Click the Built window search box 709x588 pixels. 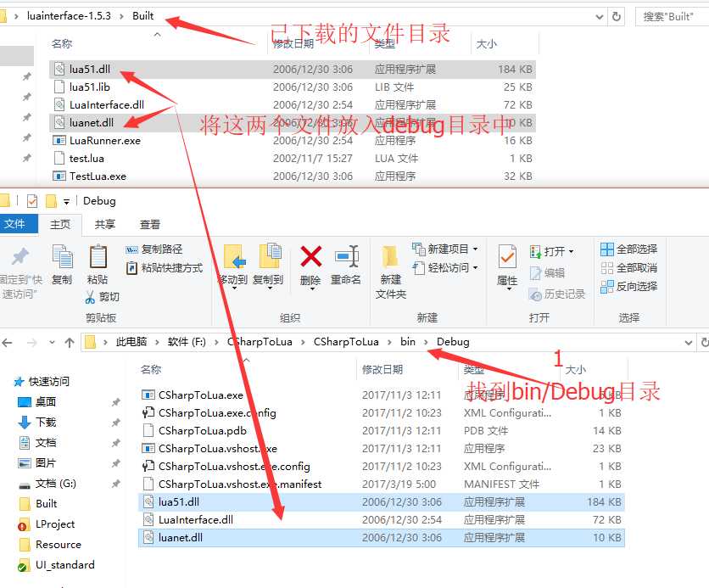[x=672, y=17]
